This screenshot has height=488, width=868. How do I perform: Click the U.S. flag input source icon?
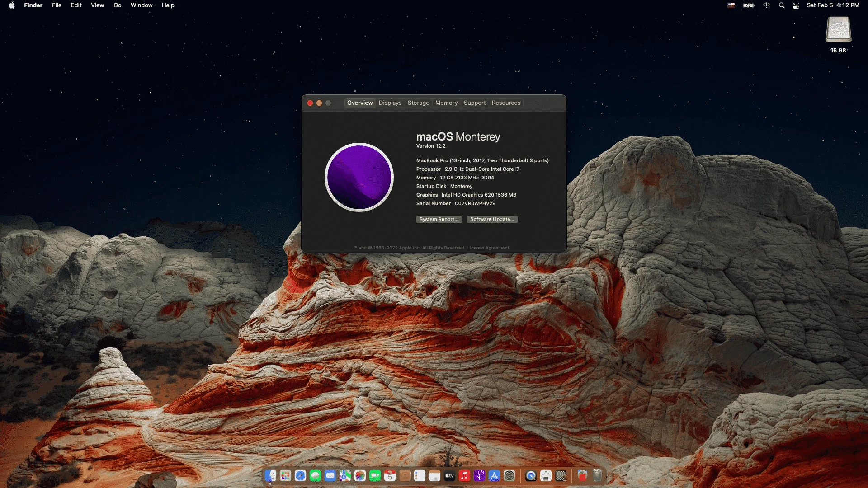point(731,5)
